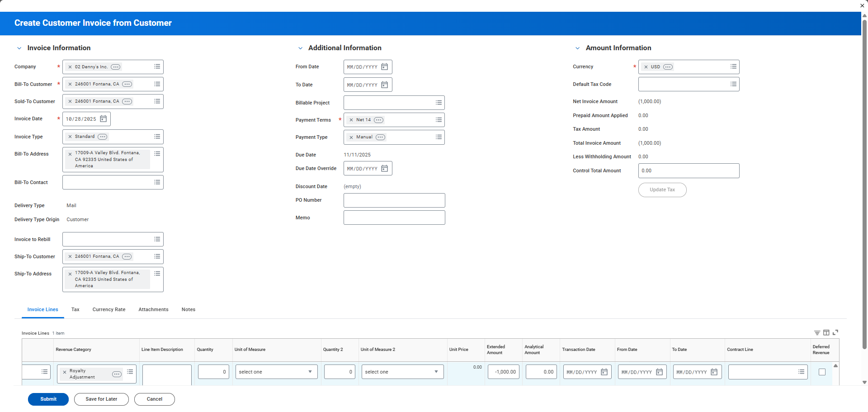The image size is (868, 412).
Task: Click the From Date calendar icon in Additional Information
Action: [x=384, y=67]
